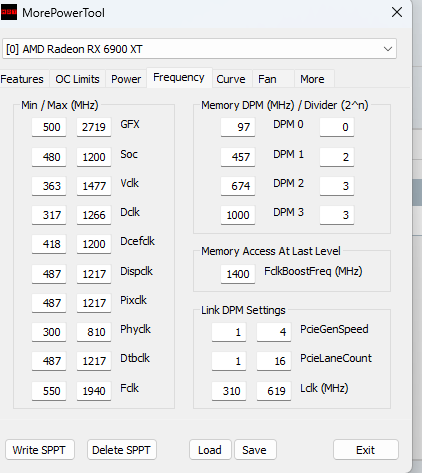Click the PcieLaneCount maximum field 16
Image resolution: width=422 pixels, height=473 pixels.
tap(274, 361)
